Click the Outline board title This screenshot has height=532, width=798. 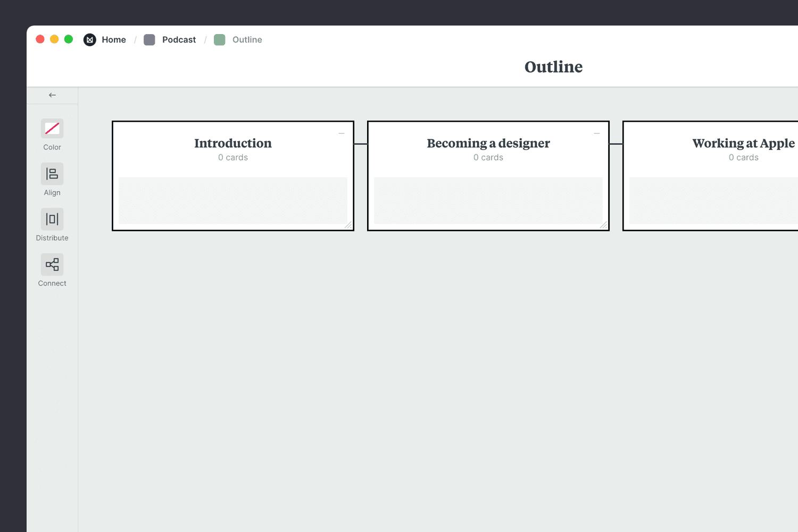tap(553, 67)
